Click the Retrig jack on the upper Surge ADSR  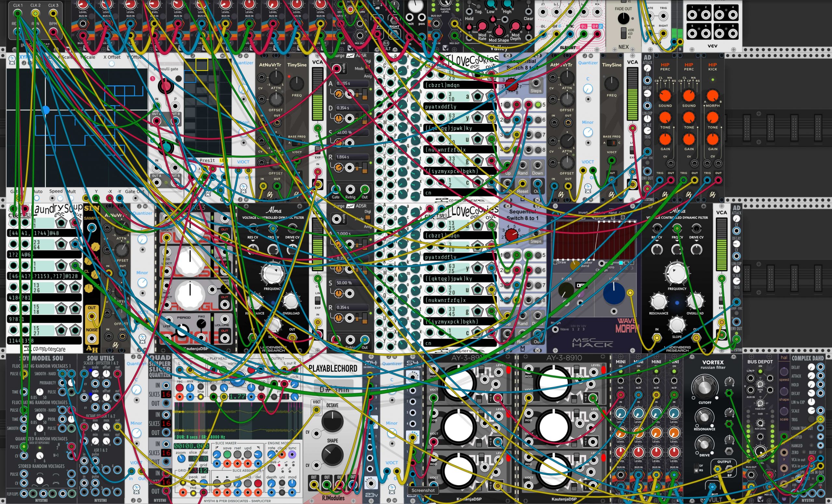350,189
